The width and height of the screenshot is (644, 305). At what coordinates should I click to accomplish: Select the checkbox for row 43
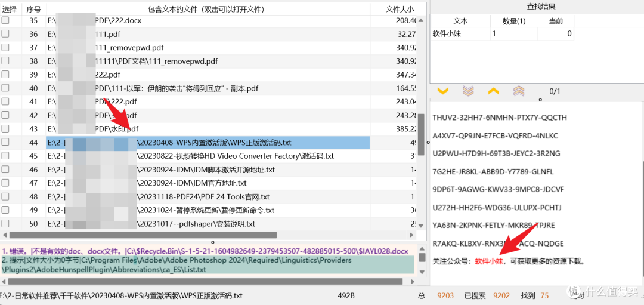point(5,129)
